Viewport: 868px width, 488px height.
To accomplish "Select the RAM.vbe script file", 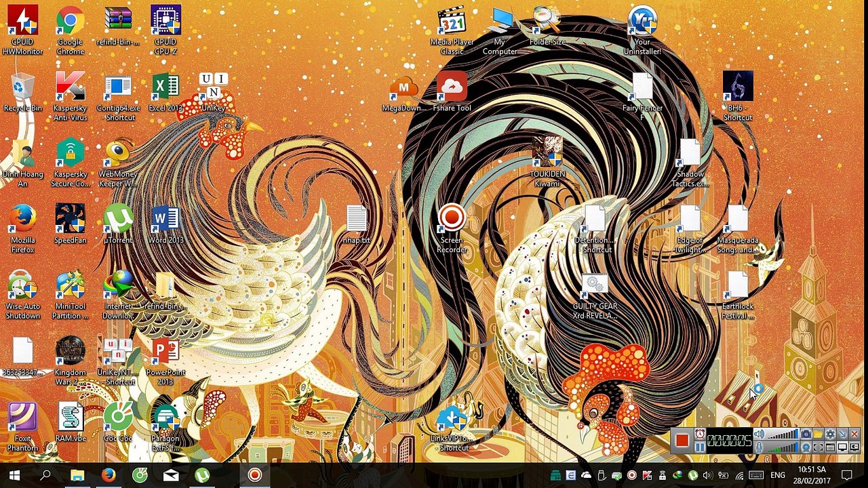I will pyautogui.click(x=71, y=423).
